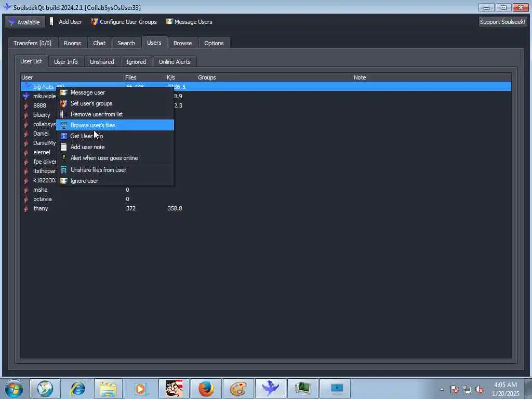Click offline status icon beside misha
The width and height of the screenshot is (532, 399).
tap(26, 190)
